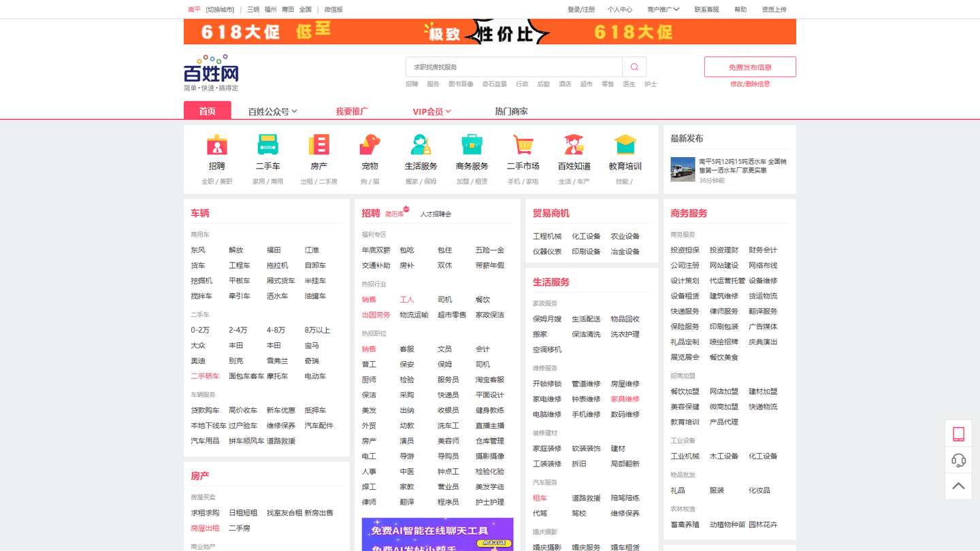Click the 畜禽养殖 link
The image size is (980, 551).
(x=685, y=525)
